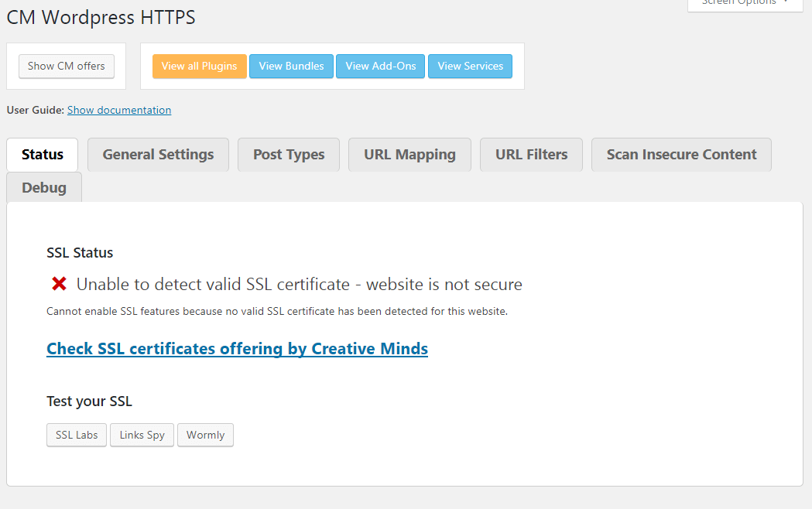Open View Bundles
812x509 pixels.
[291, 67]
